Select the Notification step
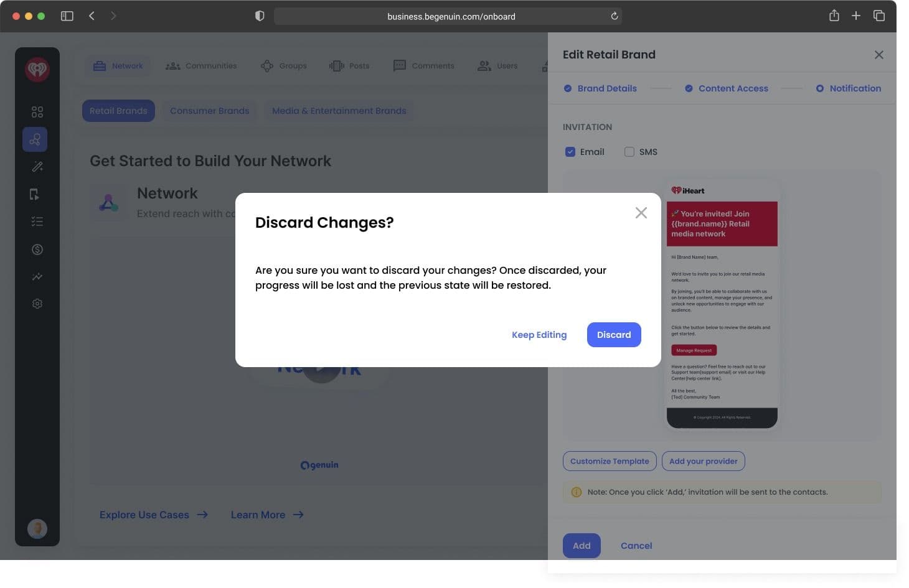The height and width of the screenshot is (588, 909). pyautogui.click(x=848, y=88)
